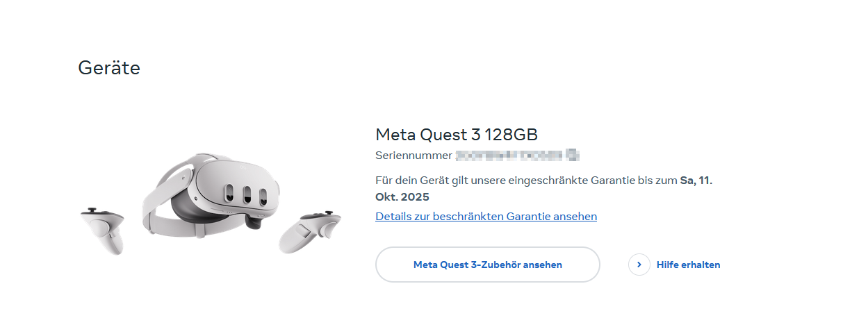Open Details zur beschränkten Garantie ansehen link
The height and width of the screenshot is (318, 868).
tap(486, 216)
